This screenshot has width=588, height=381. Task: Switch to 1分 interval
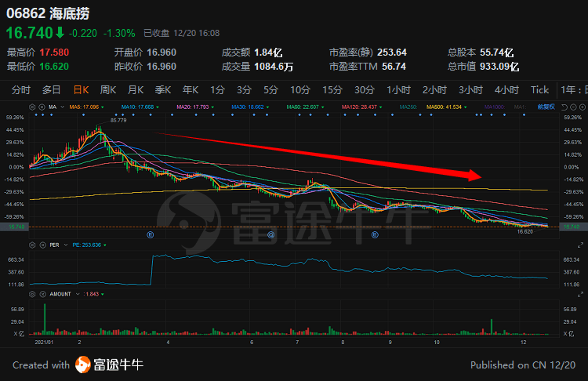tap(217, 90)
